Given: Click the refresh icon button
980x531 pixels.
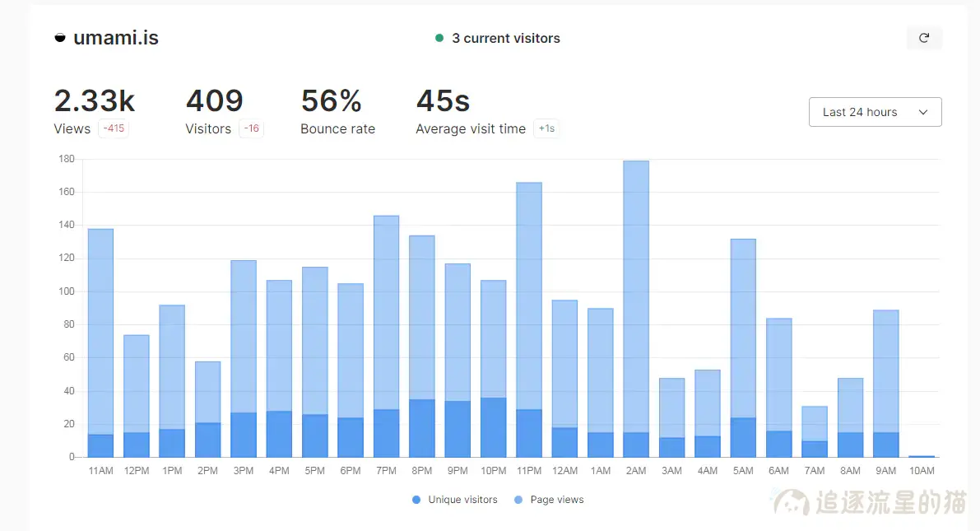Looking at the screenshot, I should point(924,38).
